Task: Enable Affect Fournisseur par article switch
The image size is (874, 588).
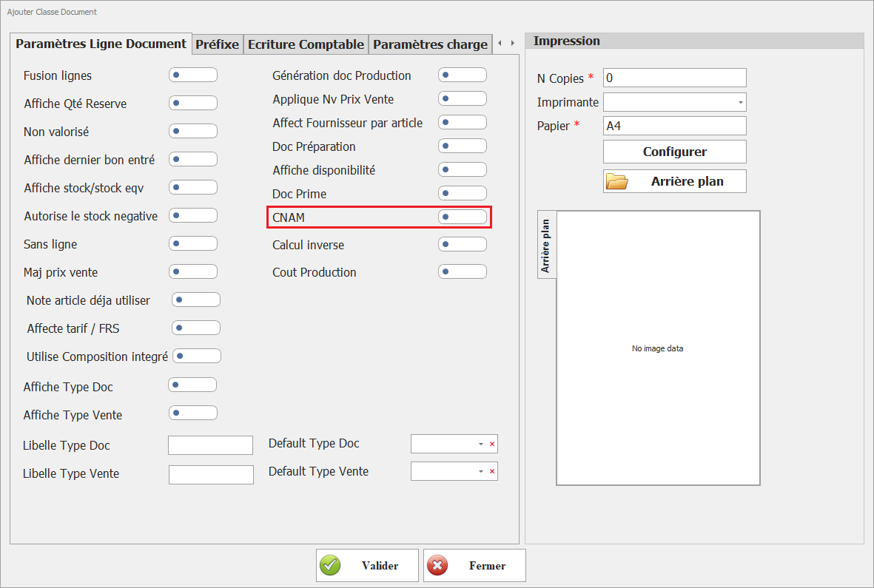Action: click(x=462, y=122)
